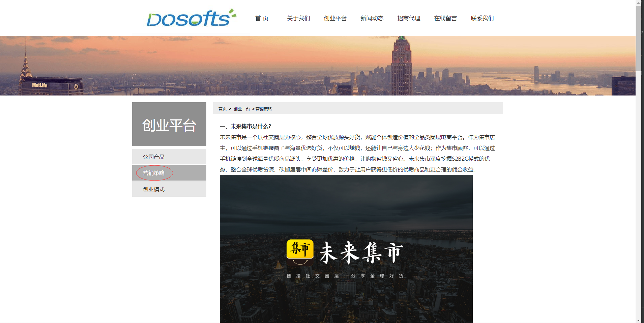Click the scrollbar up arrow
The width and height of the screenshot is (644, 323).
coord(639,3)
